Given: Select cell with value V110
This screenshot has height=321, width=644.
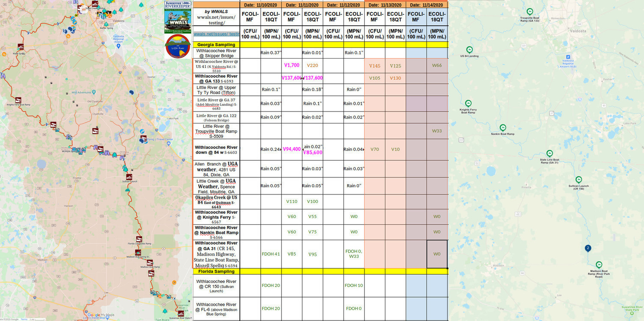Looking at the screenshot, I should pyautogui.click(x=292, y=201).
